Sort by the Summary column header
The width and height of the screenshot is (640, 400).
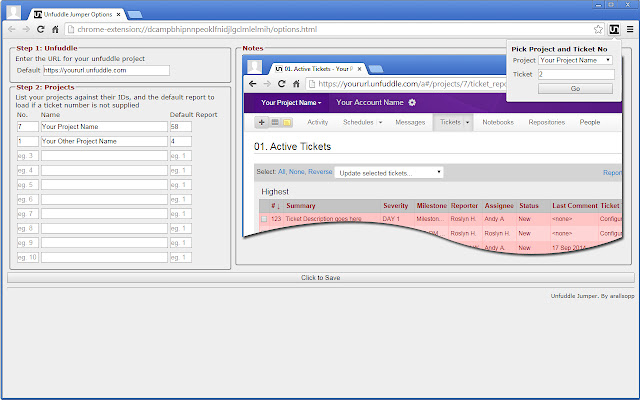click(x=301, y=206)
